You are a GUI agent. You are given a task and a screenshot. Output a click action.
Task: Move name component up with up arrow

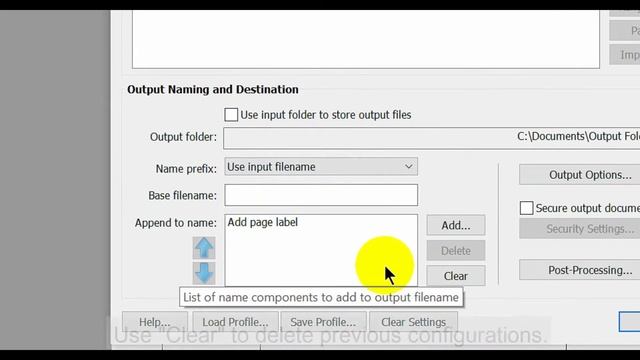coord(204,248)
